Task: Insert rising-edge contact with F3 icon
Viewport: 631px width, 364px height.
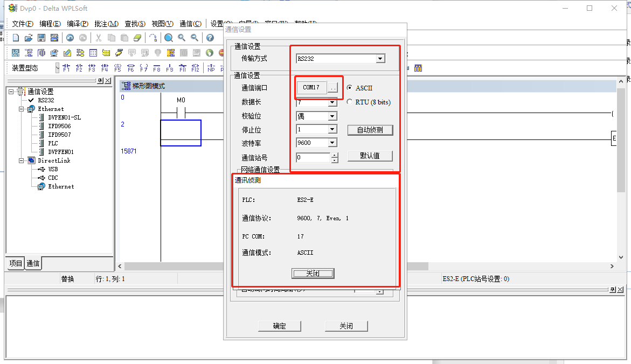Action: coord(92,68)
